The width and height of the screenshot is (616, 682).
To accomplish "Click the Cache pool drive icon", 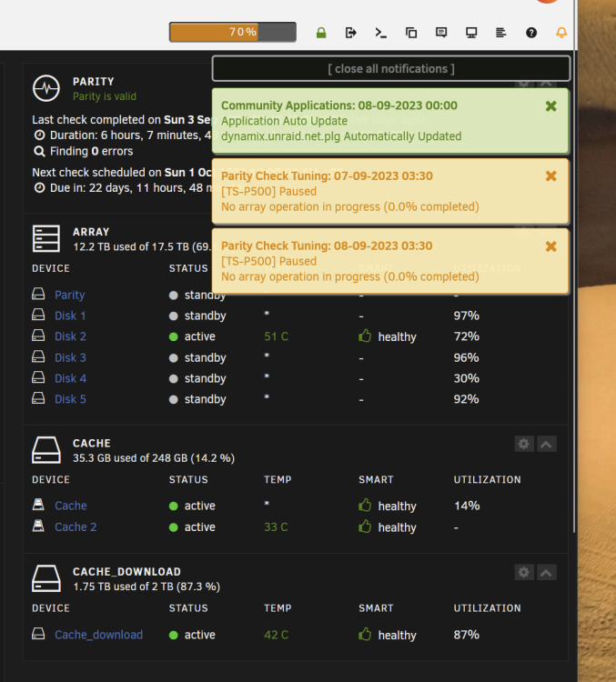I will [x=46, y=450].
